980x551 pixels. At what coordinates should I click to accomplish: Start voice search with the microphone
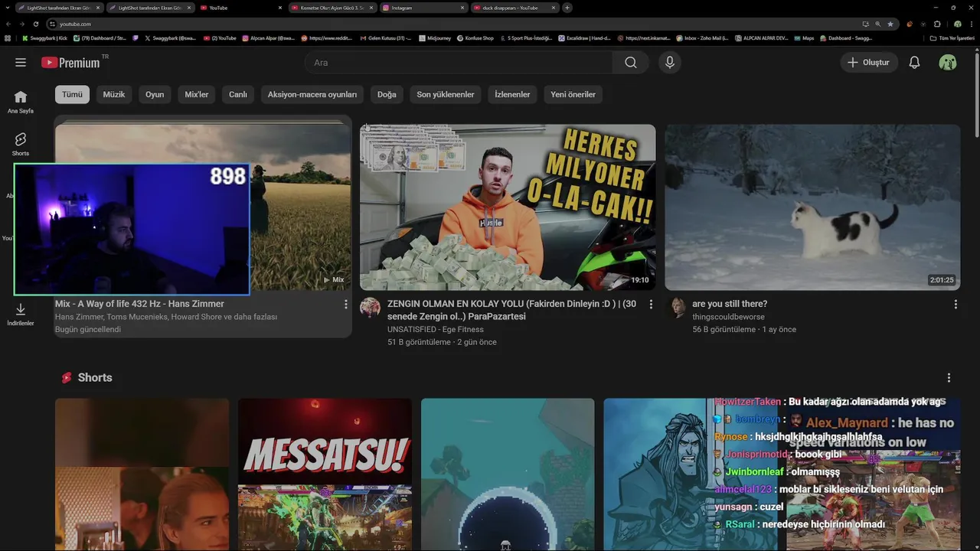(670, 63)
